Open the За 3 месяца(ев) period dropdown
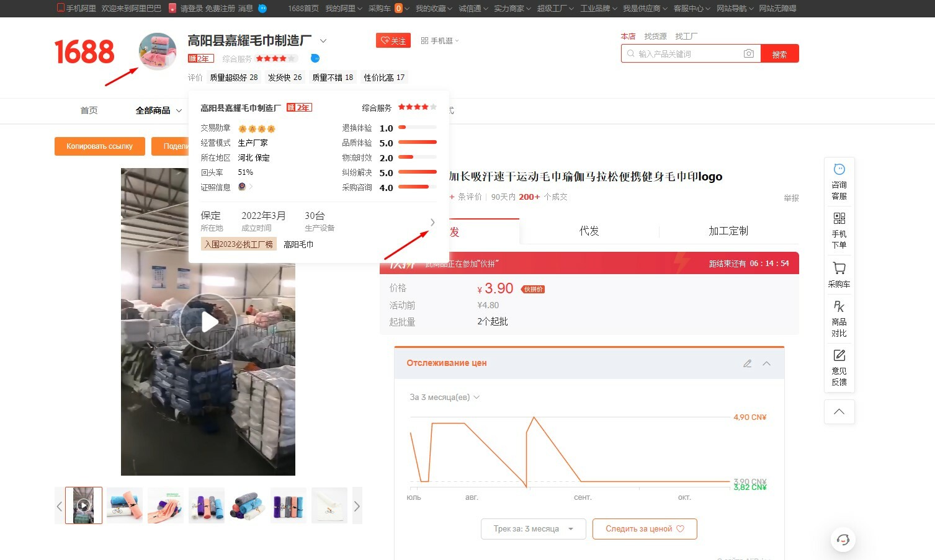Screen dimensions: 935x560 click(x=444, y=397)
